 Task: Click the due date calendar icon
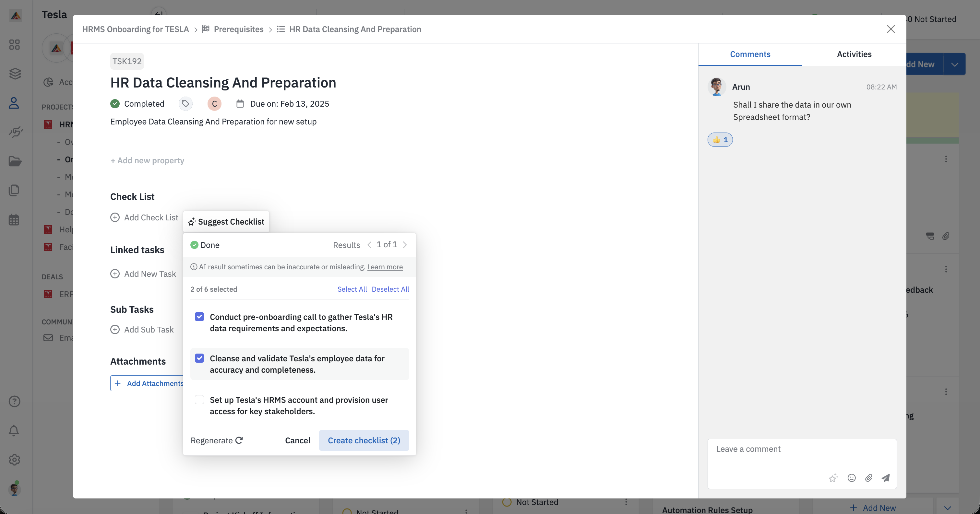coord(240,104)
